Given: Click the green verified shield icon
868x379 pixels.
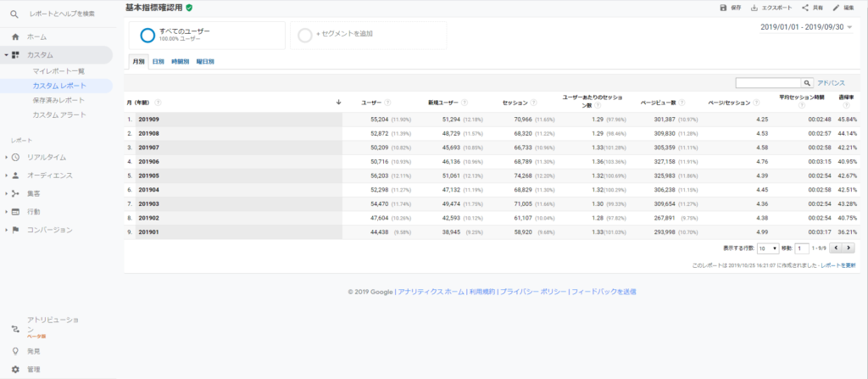Looking at the screenshot, I should 189,8.
